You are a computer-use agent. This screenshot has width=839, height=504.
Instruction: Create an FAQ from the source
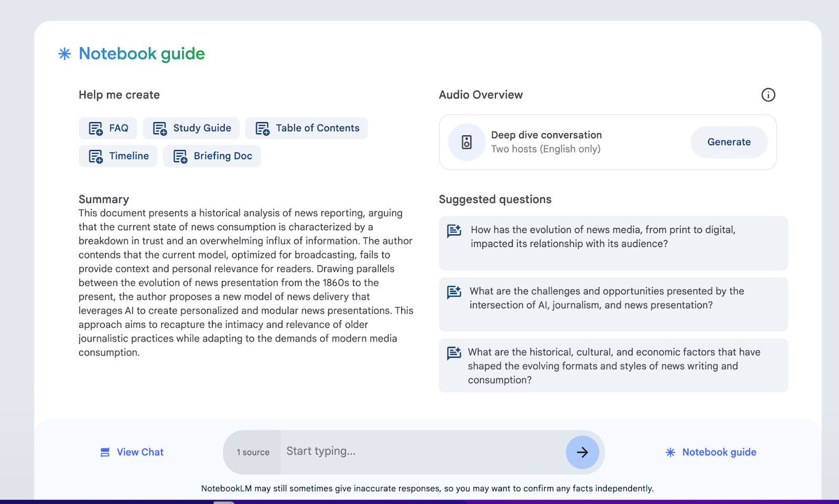108,128
